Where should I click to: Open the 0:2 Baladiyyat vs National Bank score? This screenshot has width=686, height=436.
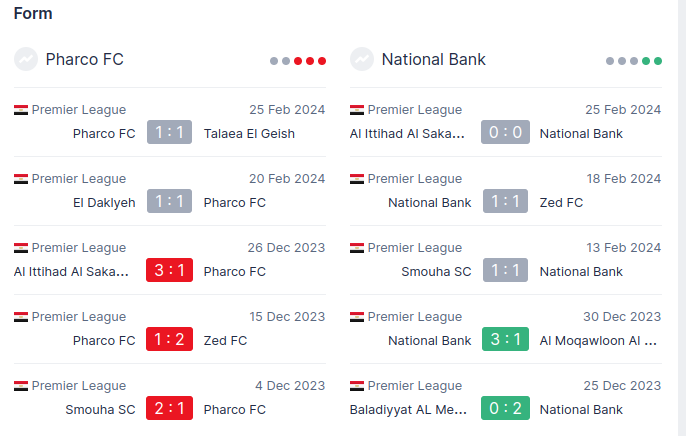(505, 409)
